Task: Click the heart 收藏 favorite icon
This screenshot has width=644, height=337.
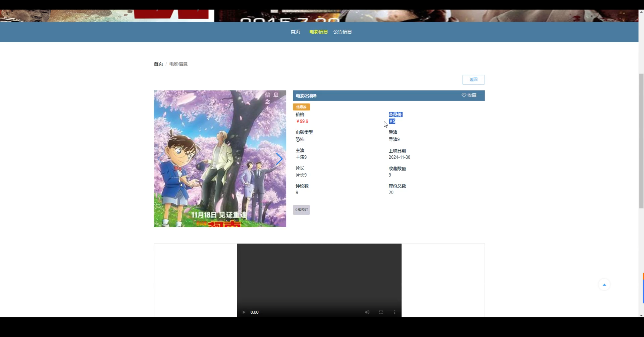Action: tap(464, 95)
